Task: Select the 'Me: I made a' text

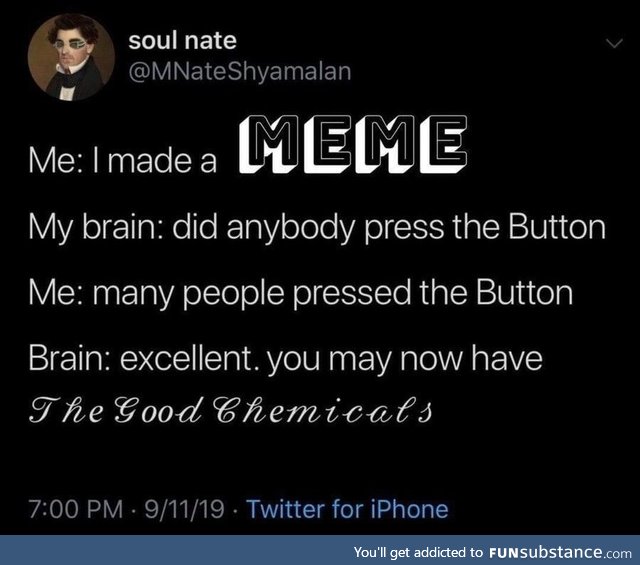Action: (x=122, y=161)
